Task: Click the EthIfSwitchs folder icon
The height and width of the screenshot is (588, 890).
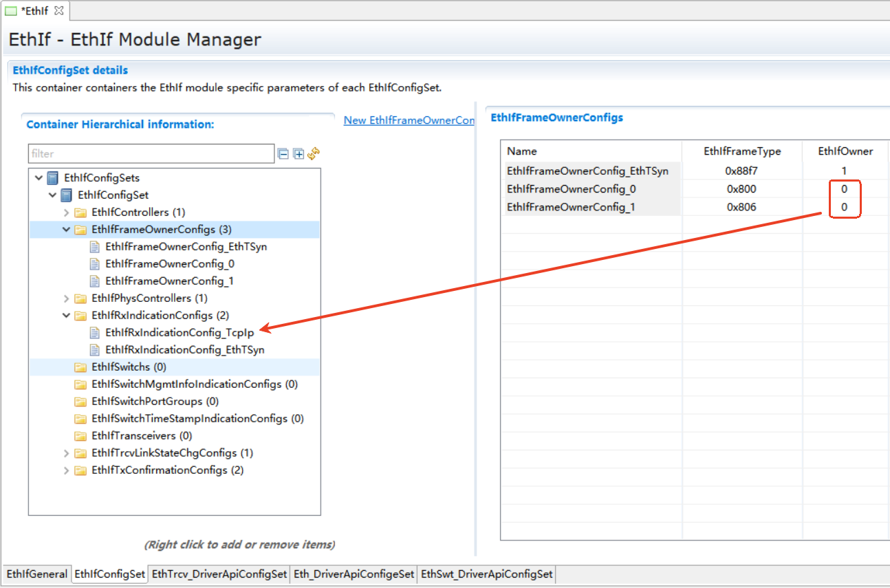Action: [80, 367]
